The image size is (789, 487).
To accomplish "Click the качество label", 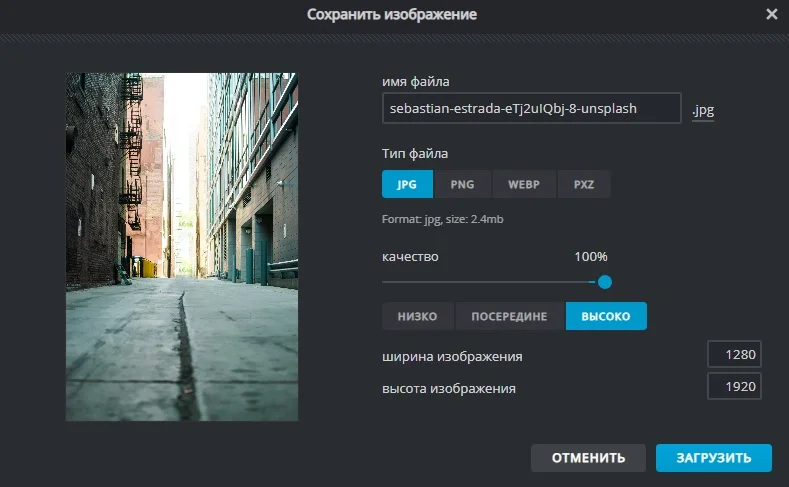I will click(410, 257).
